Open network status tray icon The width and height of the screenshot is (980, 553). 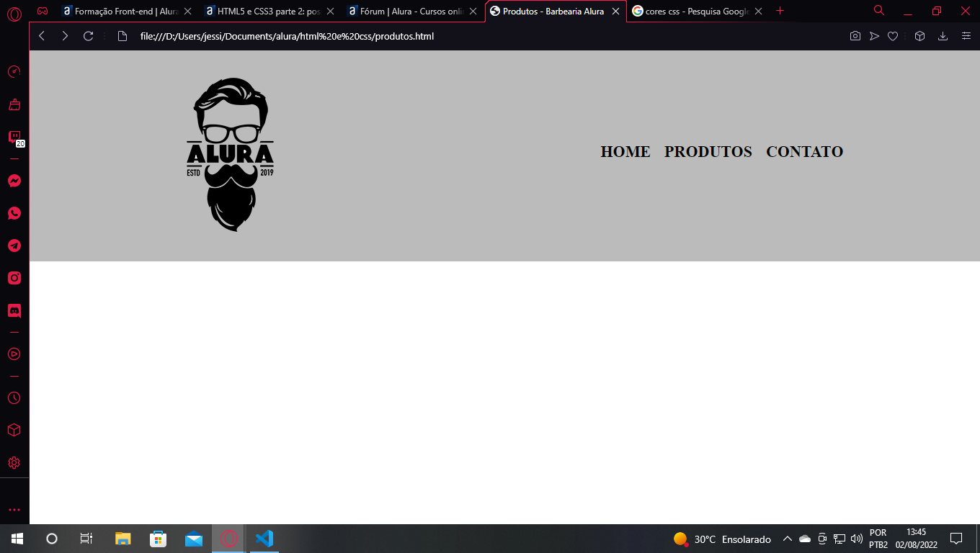pyautogui.click(x=839, y=539)
